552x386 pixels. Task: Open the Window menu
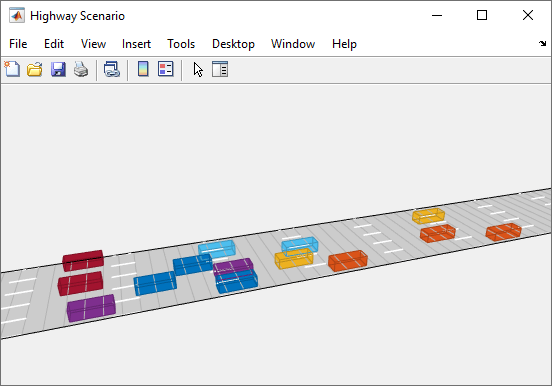point(293,44)
